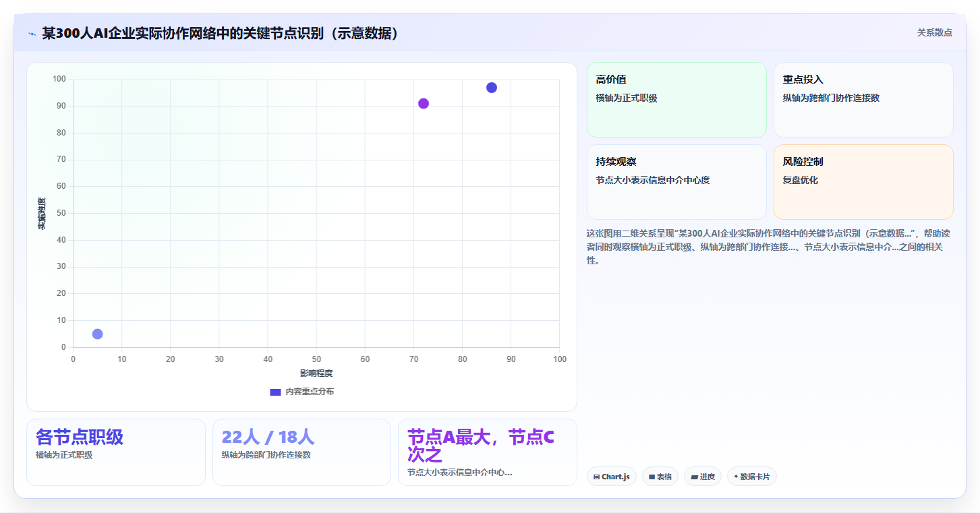980x513 pixels.
Task: Click the 高价值 card heading
Action: 611,80
